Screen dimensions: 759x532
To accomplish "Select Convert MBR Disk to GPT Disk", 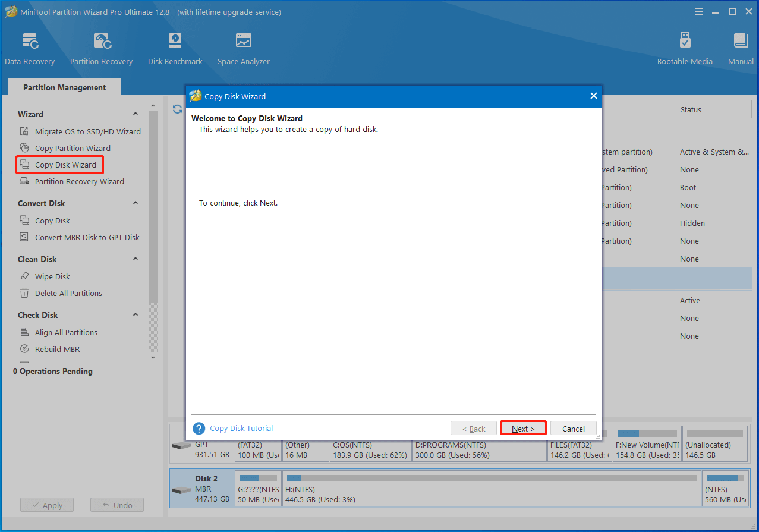I will tap(87, 237).
